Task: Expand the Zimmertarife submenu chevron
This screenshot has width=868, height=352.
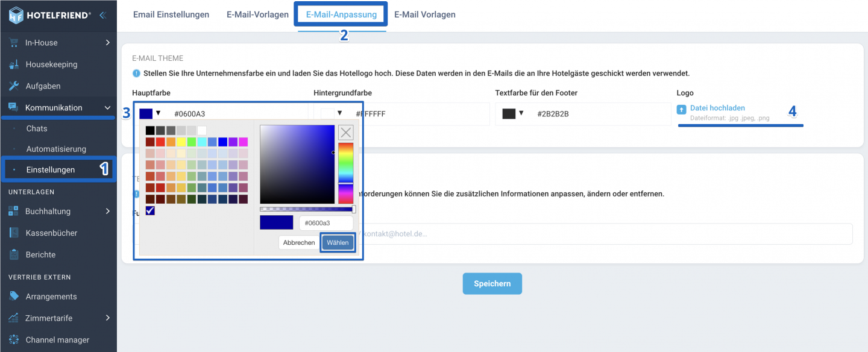Action: pos(108,318)
